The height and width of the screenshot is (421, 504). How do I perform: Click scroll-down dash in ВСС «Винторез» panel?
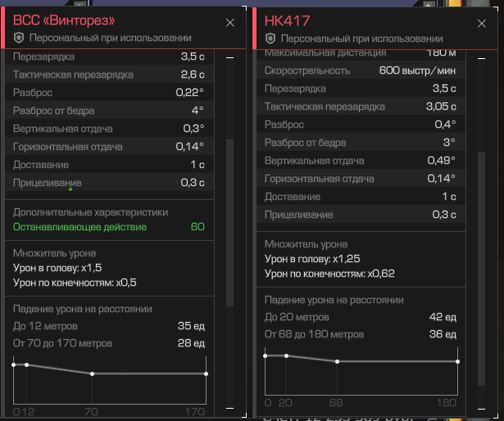pyautogui.click(x=229, y=408)
